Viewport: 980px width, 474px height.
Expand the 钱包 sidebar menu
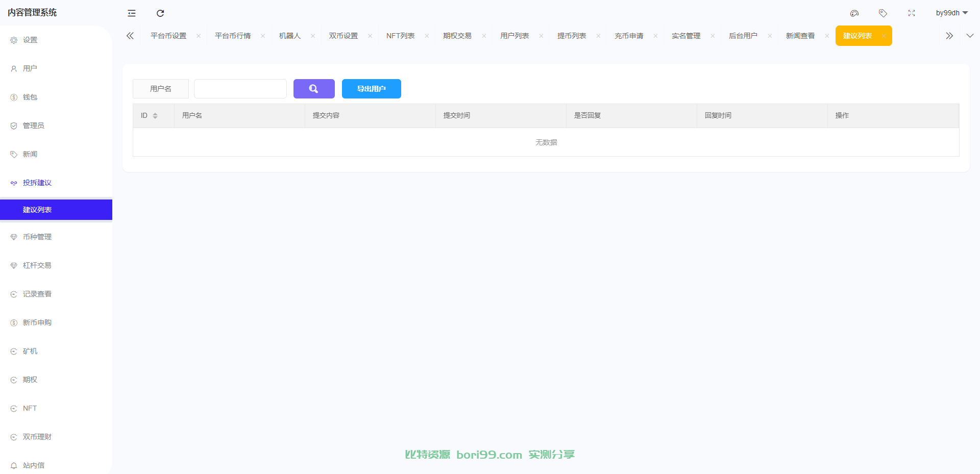(56, 97)
